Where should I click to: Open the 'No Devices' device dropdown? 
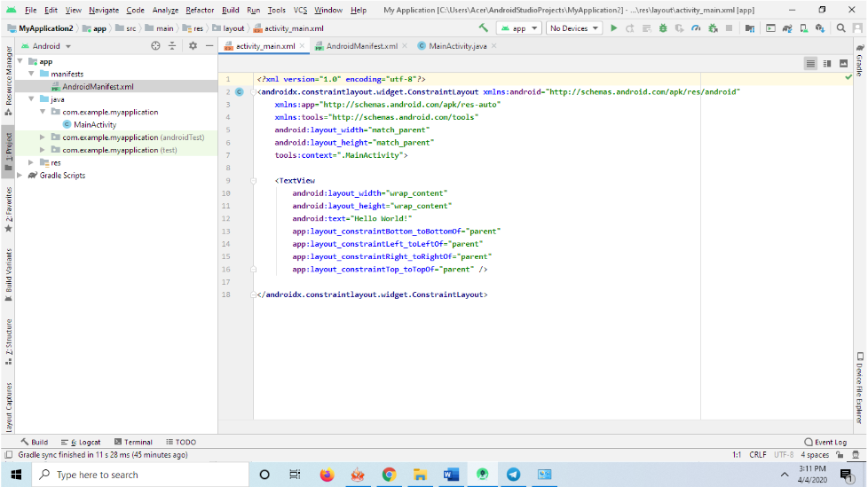(x=574, y=28)
